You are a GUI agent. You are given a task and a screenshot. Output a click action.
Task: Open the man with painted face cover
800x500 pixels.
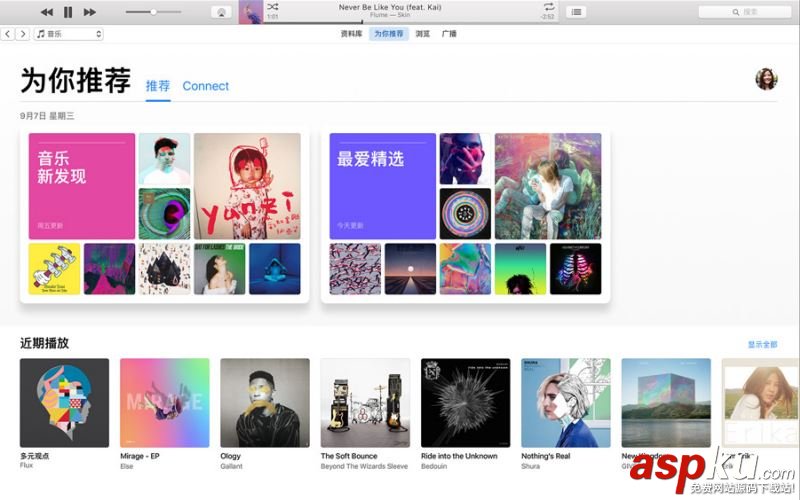[x=164, y=159]
